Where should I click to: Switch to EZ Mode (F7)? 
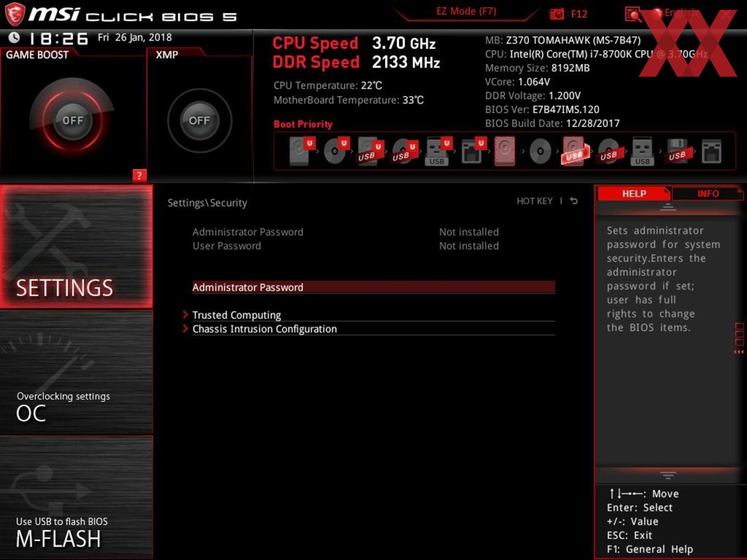click(x=466, y=11)
